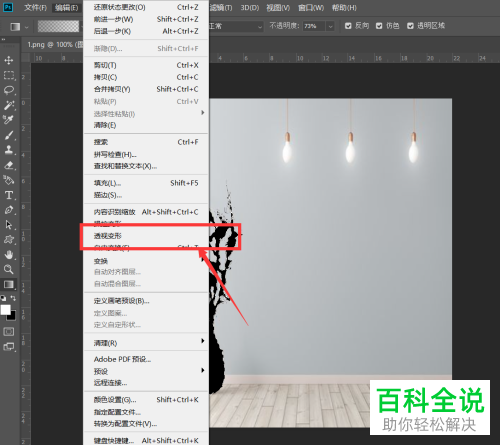This screenshot has height=445, width=500.
Task: Click the Photoshop Ps logo icon
Action: pos(8,7)
